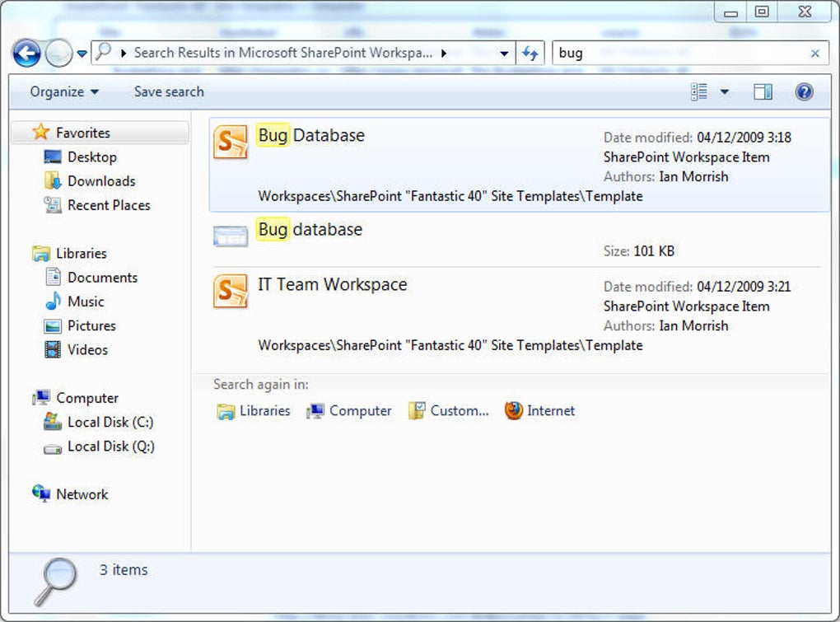Screen dimensions: 840x622
Task: Search again in Custom location
Action: tap(448, 411)
